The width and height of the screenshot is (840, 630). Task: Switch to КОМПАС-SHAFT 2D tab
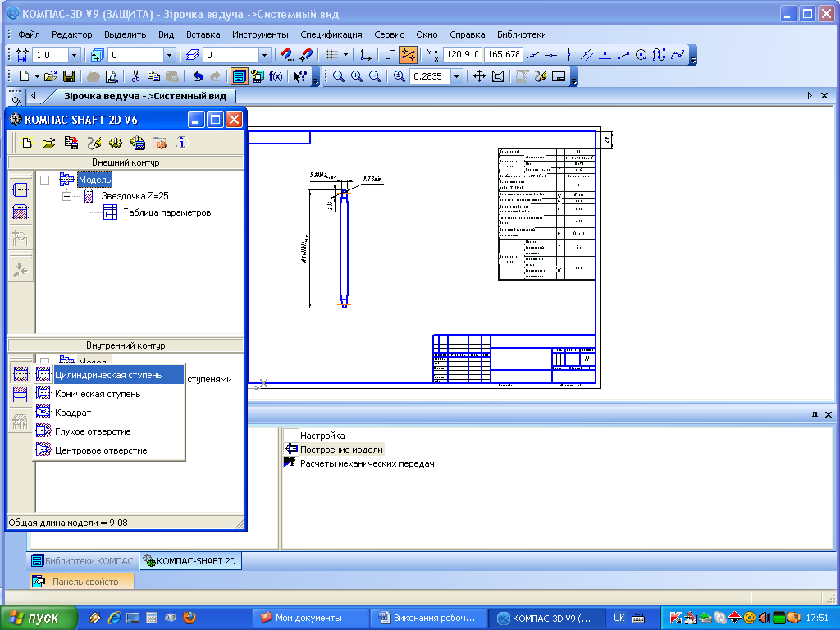[189, 561]
